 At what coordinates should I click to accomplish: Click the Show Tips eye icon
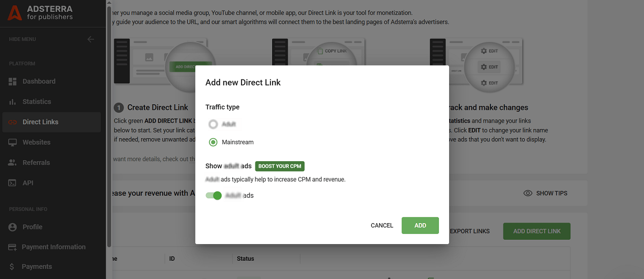click(x=528, y=193)
